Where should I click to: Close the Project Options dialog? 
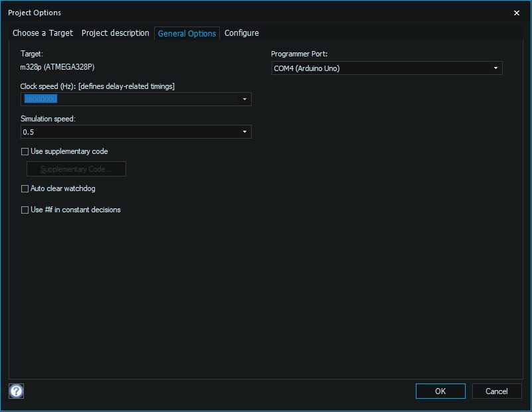[517, 13]
